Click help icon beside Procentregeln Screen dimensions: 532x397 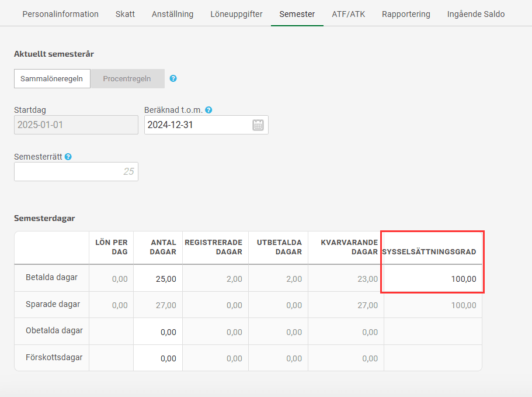coord(173,78)
